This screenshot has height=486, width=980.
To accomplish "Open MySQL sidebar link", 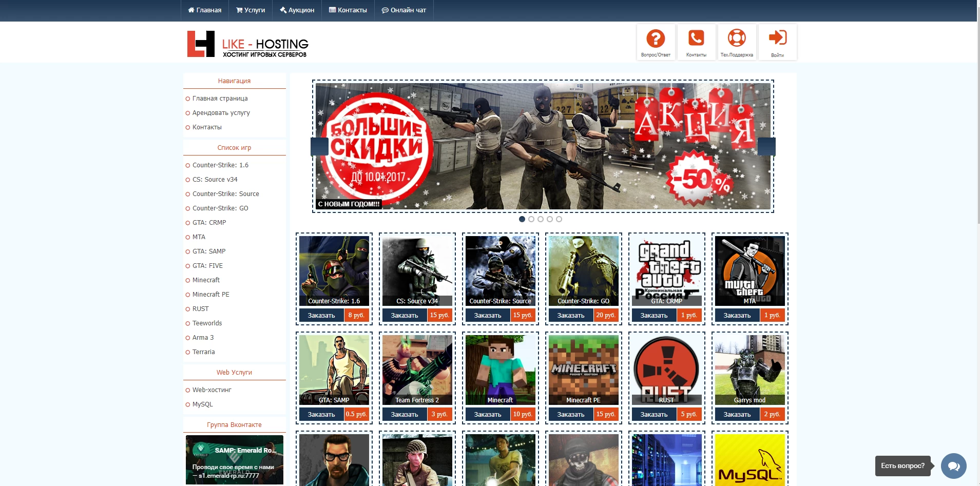I will coord(202,404).
